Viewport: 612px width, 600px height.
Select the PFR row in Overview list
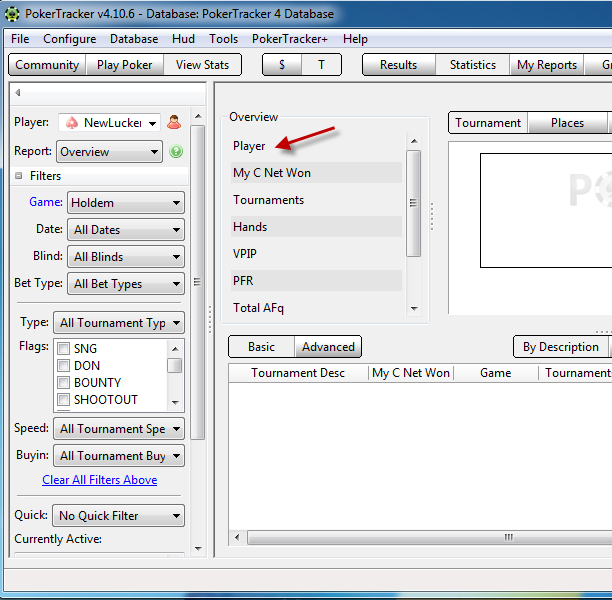click(316, 281)
